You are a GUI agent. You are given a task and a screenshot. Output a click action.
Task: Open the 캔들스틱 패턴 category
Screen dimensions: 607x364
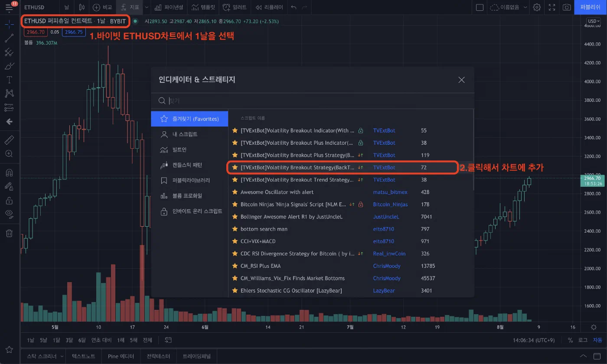click(x=189, y=165)
